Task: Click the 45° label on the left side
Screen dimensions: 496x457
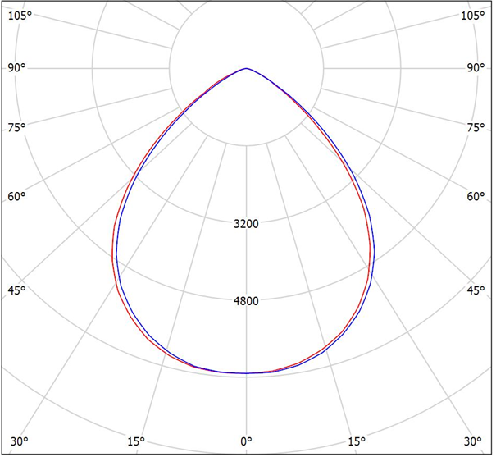Action: point(17,290)
